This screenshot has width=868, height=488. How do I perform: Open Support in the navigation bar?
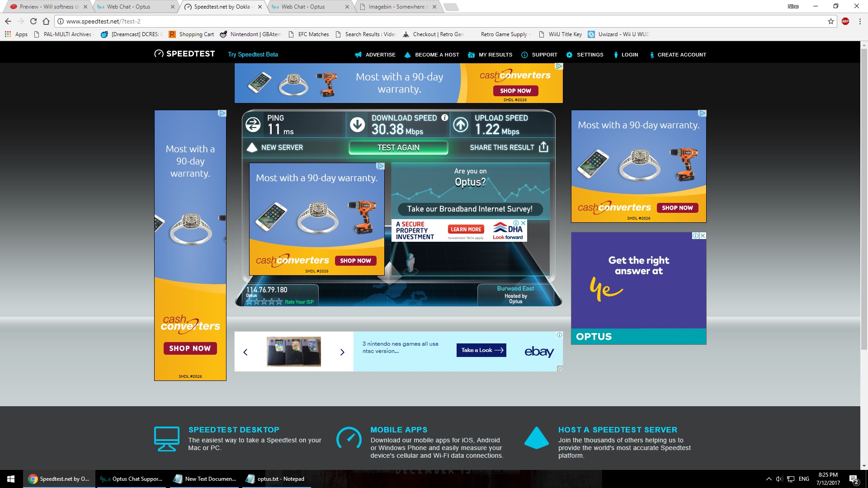click(539, 55)
